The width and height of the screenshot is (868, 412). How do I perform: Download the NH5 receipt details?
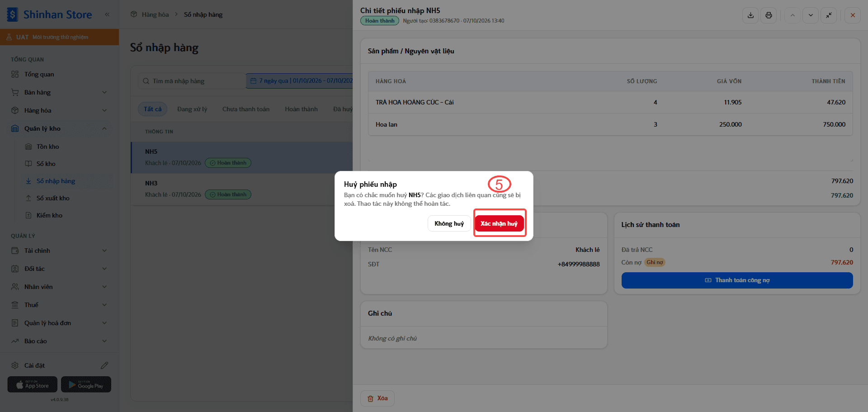(x=750, y=15)
